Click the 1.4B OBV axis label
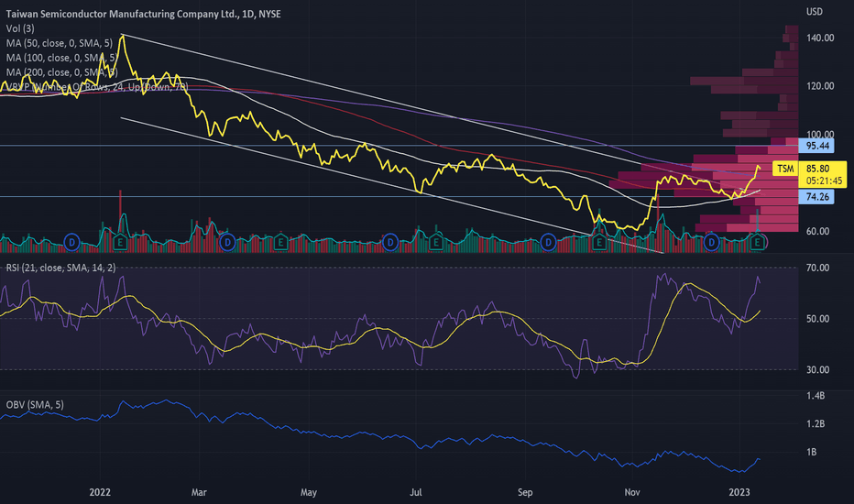The height and width of the screenshot is (504, 854). click(816, 396)
